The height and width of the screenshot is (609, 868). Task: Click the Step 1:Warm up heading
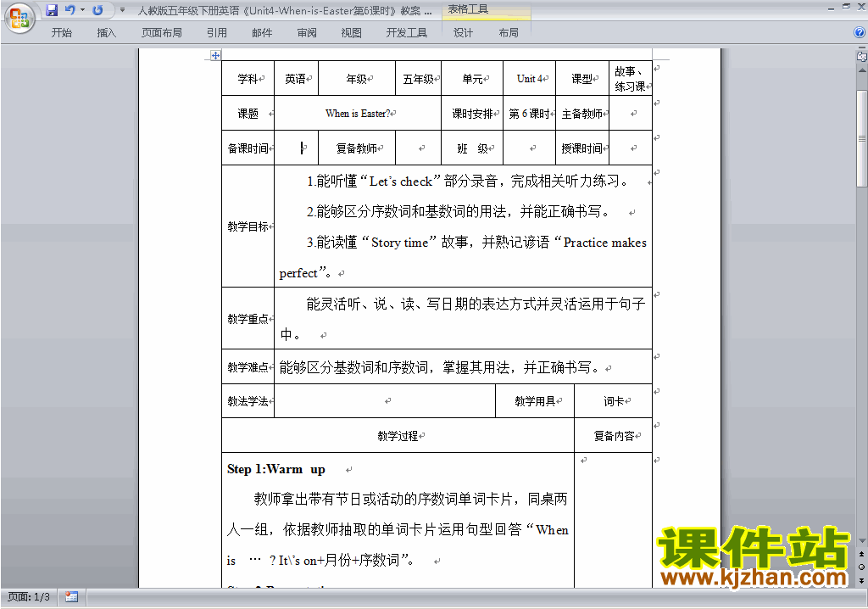click(275, 469)
